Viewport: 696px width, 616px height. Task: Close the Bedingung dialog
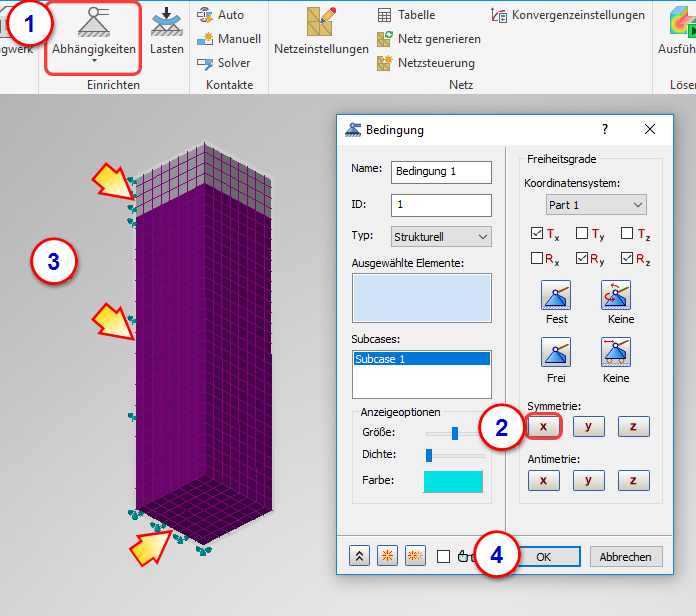click(650, 129)
